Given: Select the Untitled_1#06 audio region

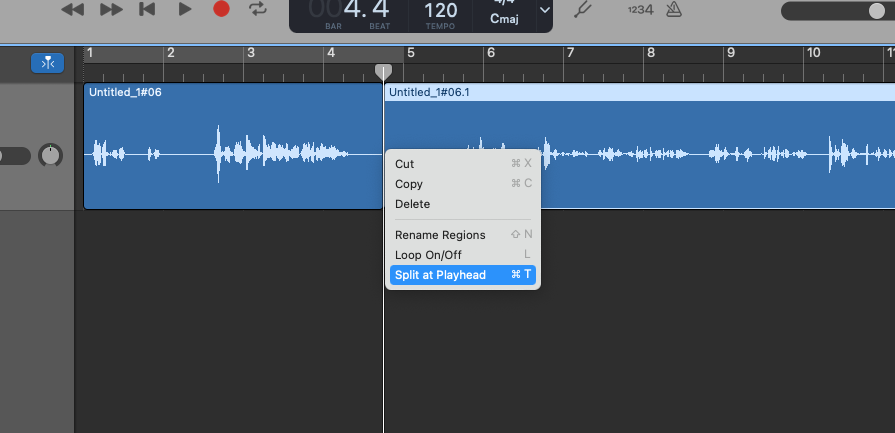Looking at the screenshot, I should pos(233,146).
